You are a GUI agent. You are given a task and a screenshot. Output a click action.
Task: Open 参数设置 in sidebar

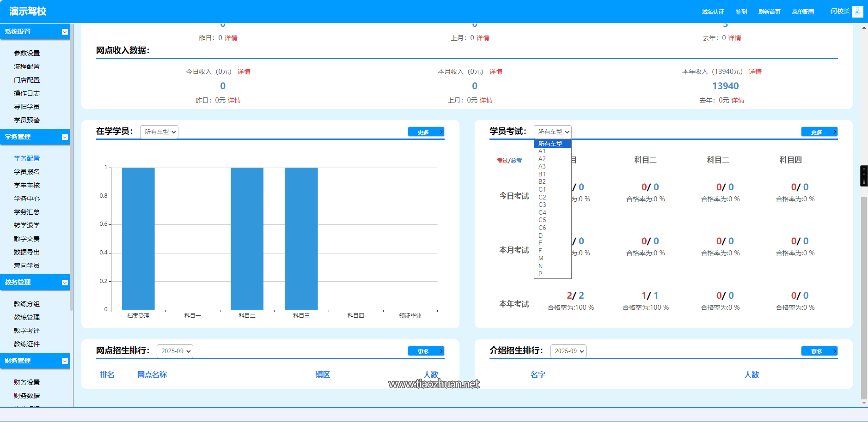click(x=27, y=54)
